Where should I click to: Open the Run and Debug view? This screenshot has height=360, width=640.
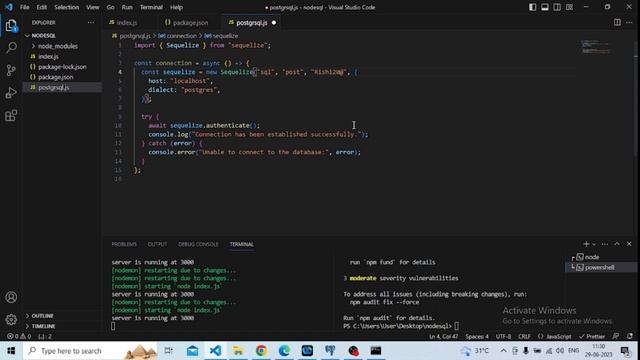pyautogui.click(x=11, y=93)
